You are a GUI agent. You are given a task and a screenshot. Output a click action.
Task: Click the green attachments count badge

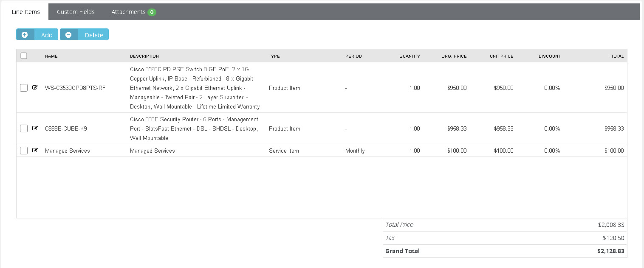pos(152,12)
